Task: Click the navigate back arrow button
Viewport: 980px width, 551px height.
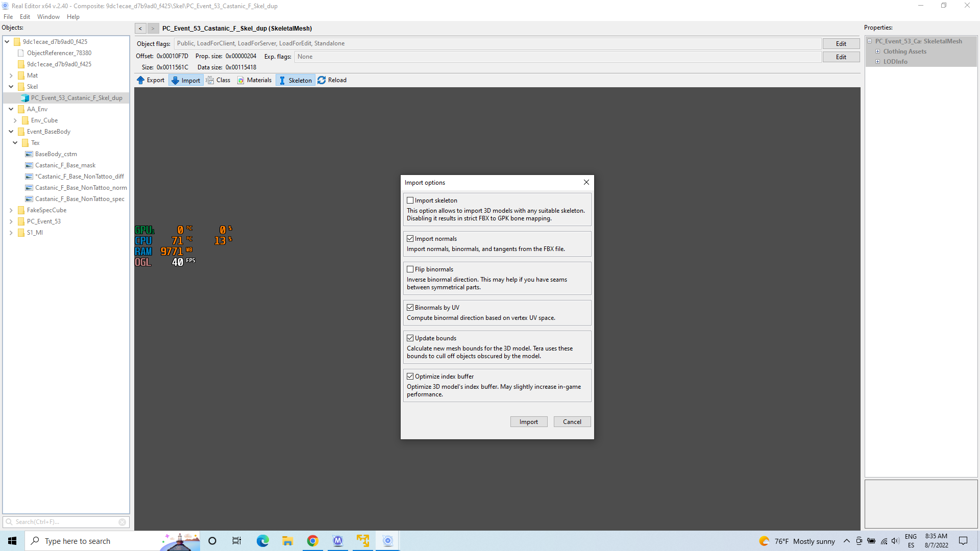Action: pyautogui.click(x=140, y=29)
